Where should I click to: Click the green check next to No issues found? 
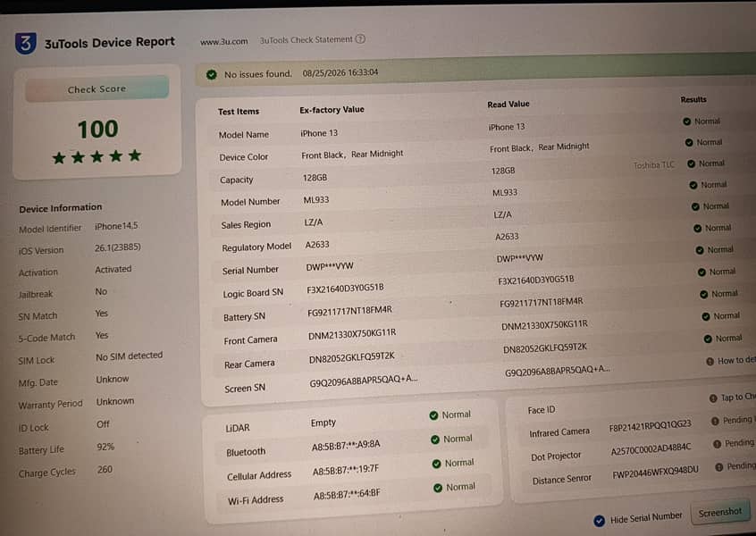(211, 75)
